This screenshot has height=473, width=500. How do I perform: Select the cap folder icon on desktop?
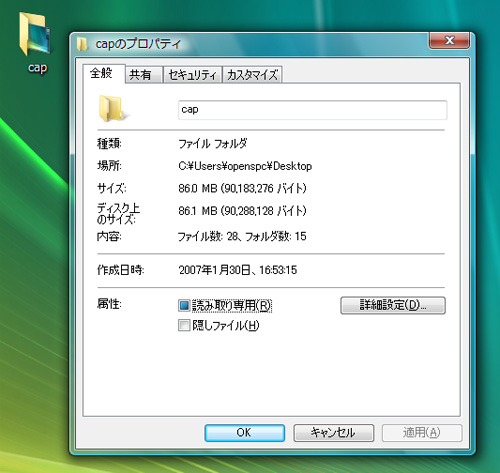coord(35,34)
